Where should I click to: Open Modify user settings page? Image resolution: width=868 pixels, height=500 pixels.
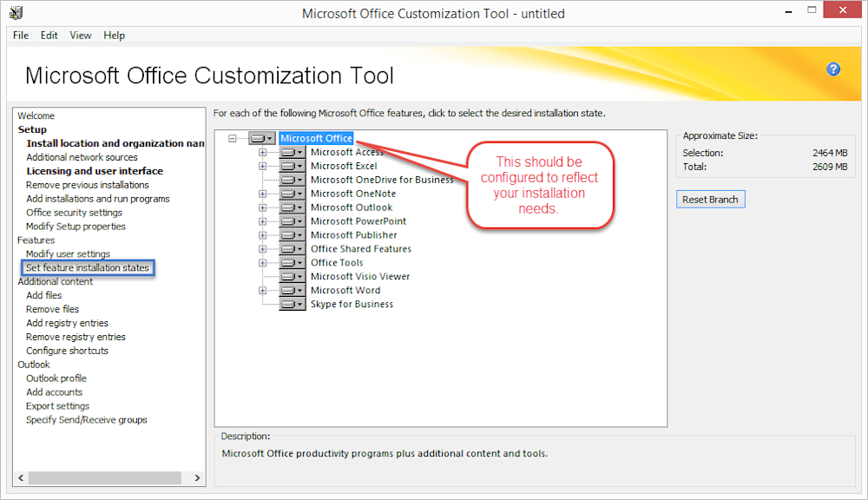tap(68, 254)
